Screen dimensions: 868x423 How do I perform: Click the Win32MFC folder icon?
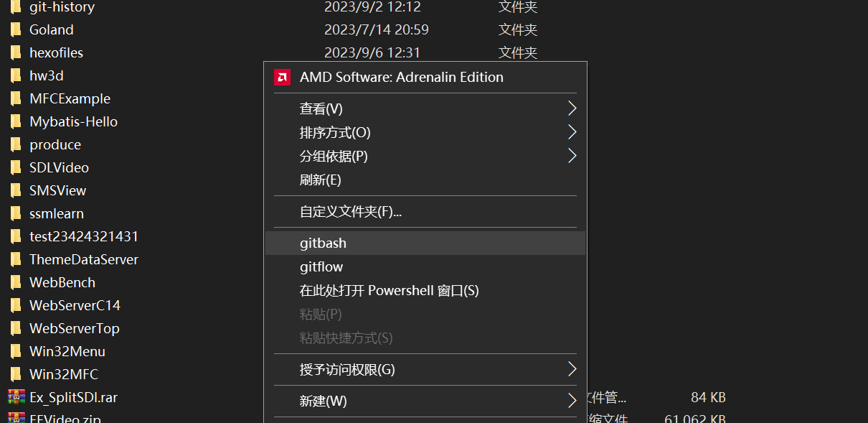click(16, 374)
